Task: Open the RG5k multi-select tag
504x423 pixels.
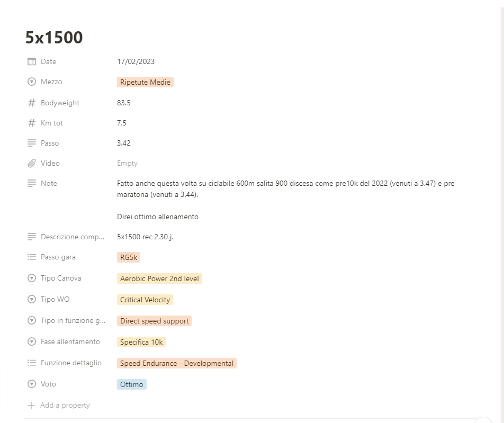Action: tap(129, 257)
